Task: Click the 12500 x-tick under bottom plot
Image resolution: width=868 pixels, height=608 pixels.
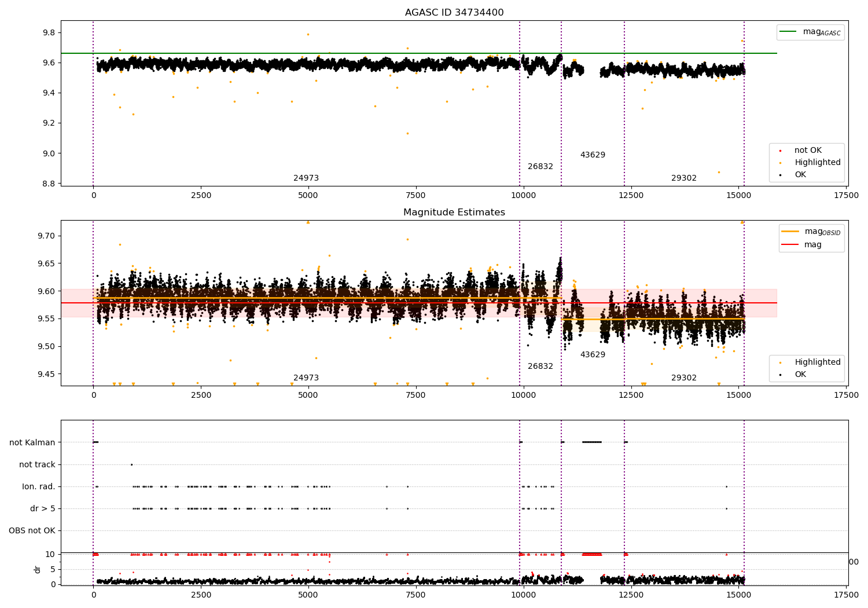Action: click(x=631, y=595)
